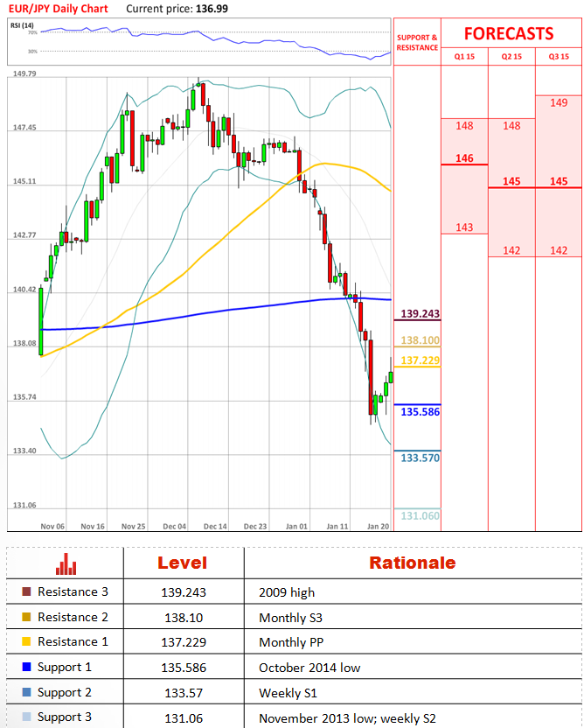Click the Q1 15 median forecast 146
The width and height of the screenshot is (584, 728).
pos(464,158)
